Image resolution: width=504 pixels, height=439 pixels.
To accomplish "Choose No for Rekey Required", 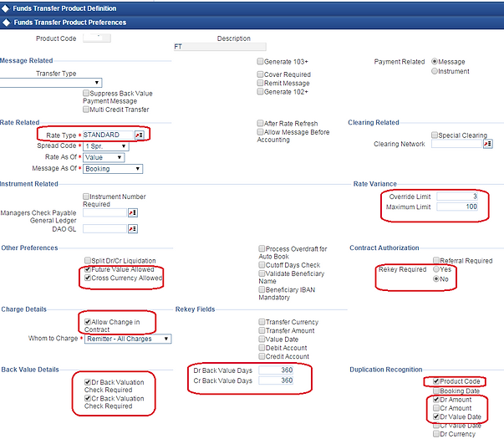I will pyautogui.click(x=436, y=278).
